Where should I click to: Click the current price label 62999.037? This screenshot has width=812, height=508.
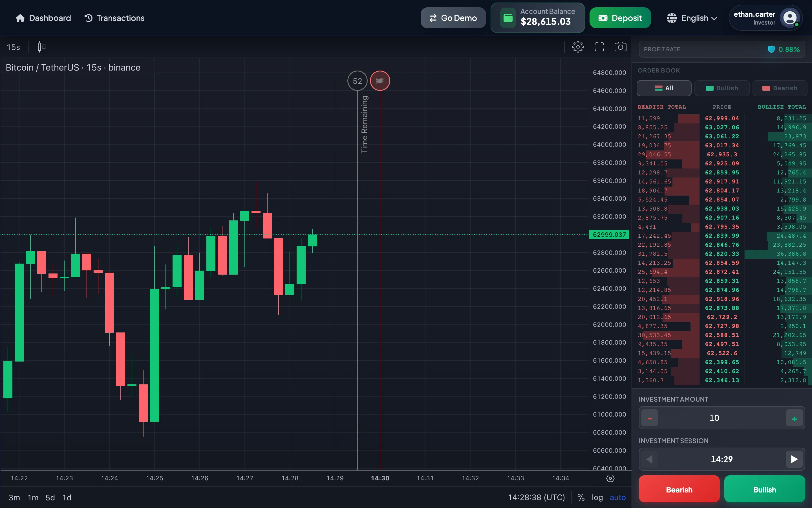coord(609,235)
